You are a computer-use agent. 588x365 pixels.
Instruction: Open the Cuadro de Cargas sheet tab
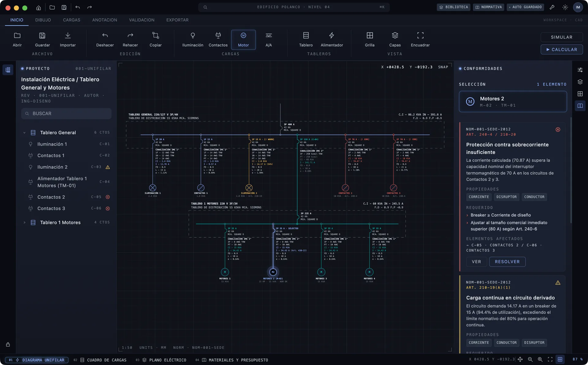pos(100,360)
